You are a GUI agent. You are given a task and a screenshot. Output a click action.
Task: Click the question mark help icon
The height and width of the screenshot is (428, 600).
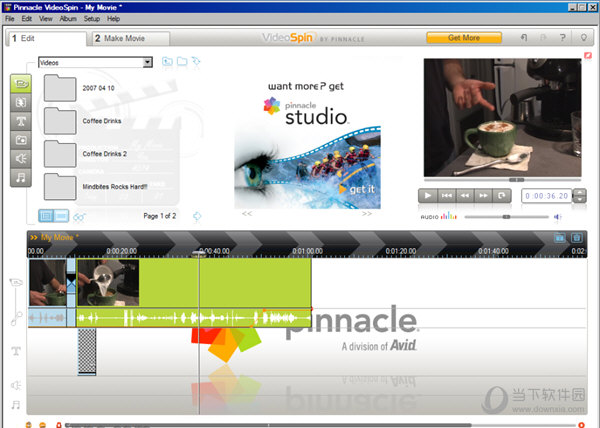[x=562, y=37]
